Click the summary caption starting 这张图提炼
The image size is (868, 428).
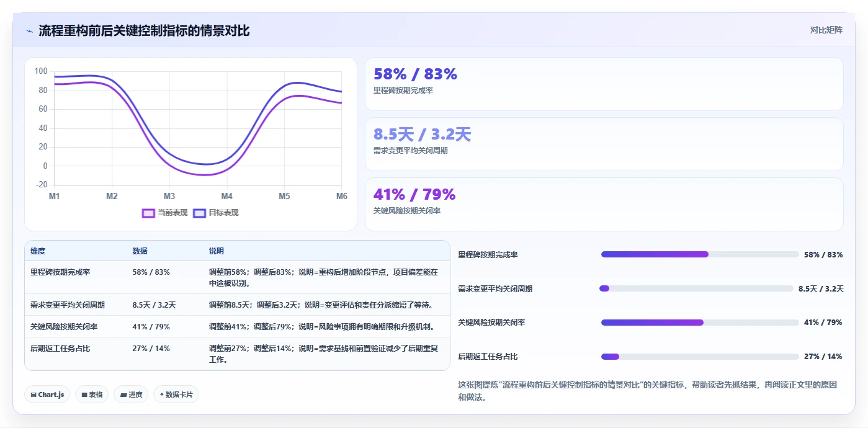[647, 391]
